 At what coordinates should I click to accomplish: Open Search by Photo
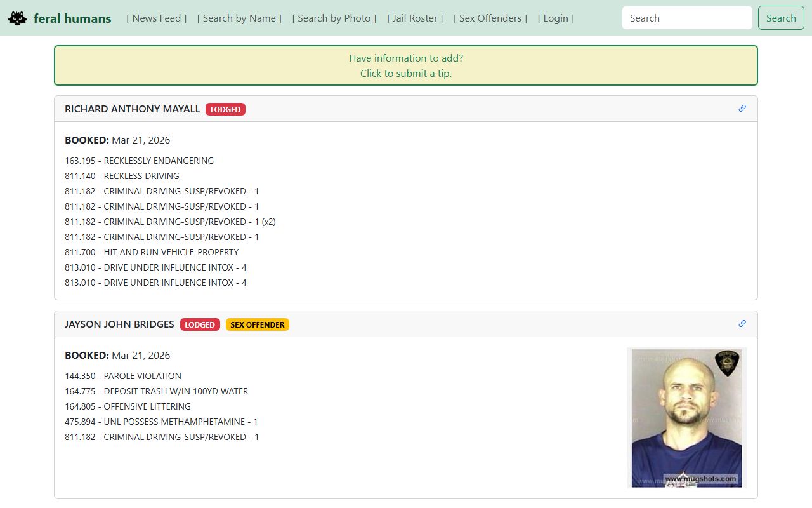point(334,18)
